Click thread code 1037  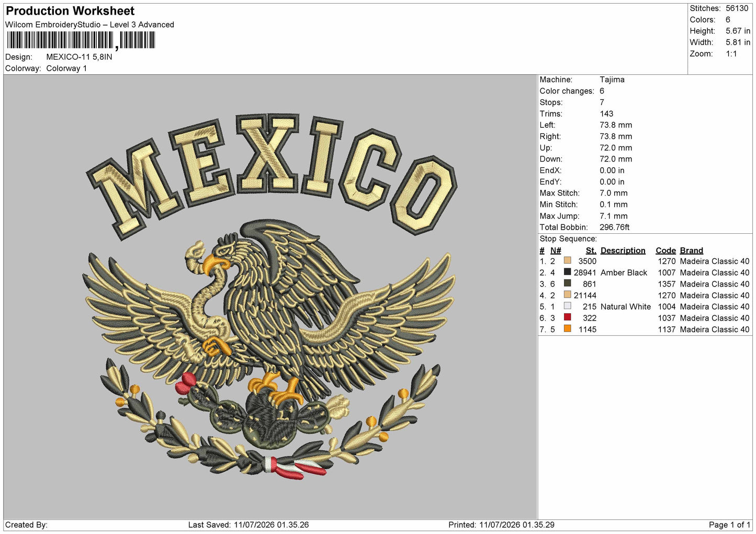(667, 318)
